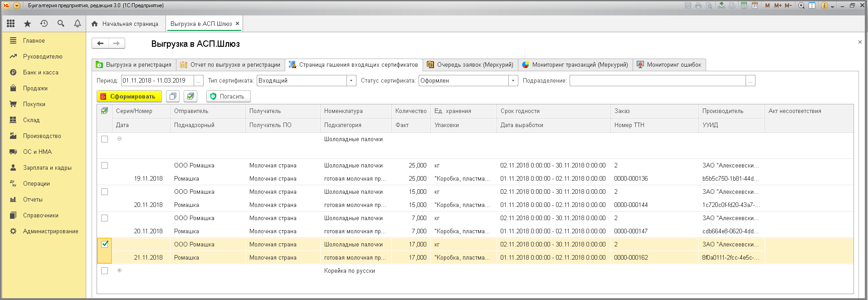Go back with the left arrow button

click(x=100, y=43)
